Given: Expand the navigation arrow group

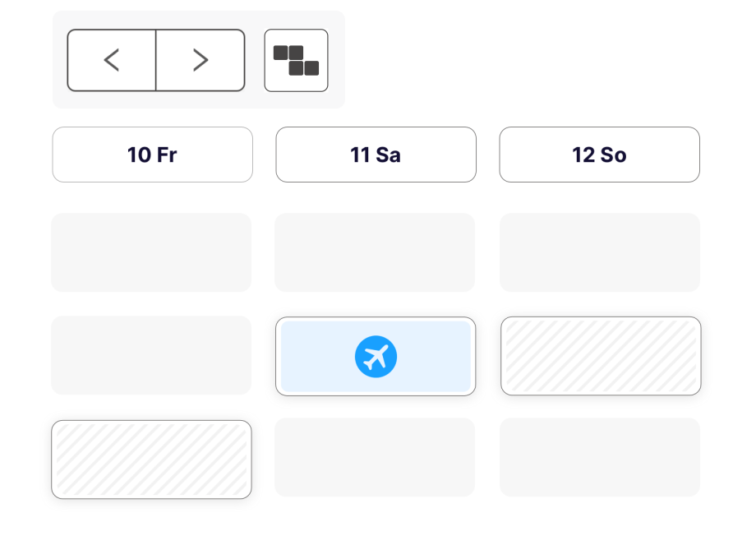Looking at the screenshot, I should tap(155, 60).
